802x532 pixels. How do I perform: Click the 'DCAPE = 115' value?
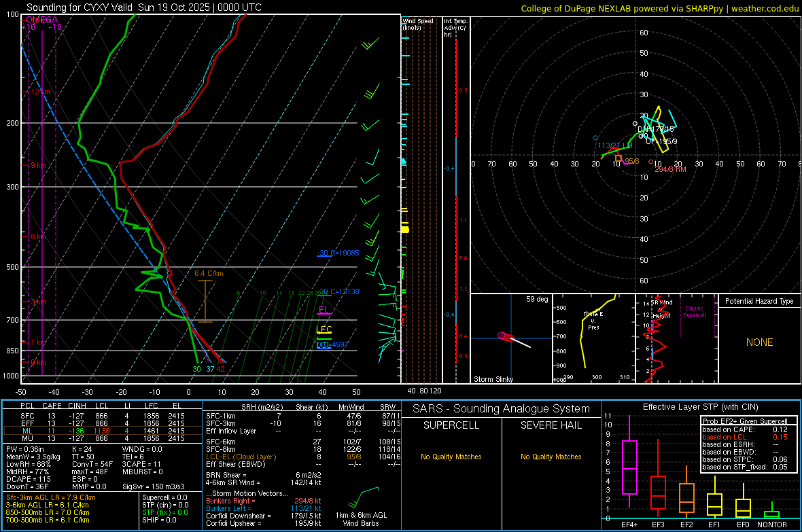pyautogui.click(x=28, y=479)
